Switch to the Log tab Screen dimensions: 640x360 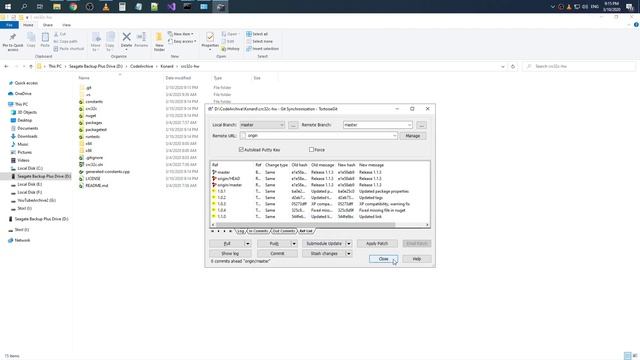point(241,231)
